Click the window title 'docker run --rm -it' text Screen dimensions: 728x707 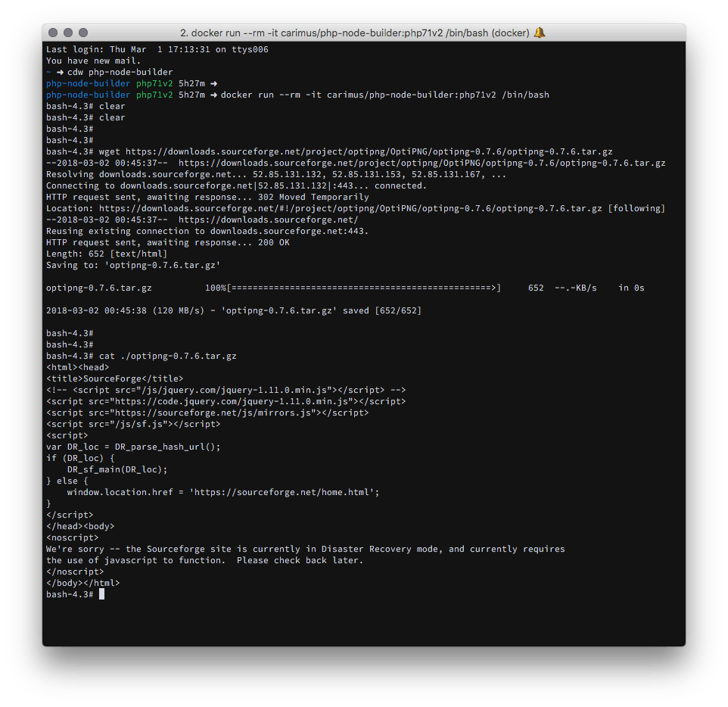coord(355,33)
